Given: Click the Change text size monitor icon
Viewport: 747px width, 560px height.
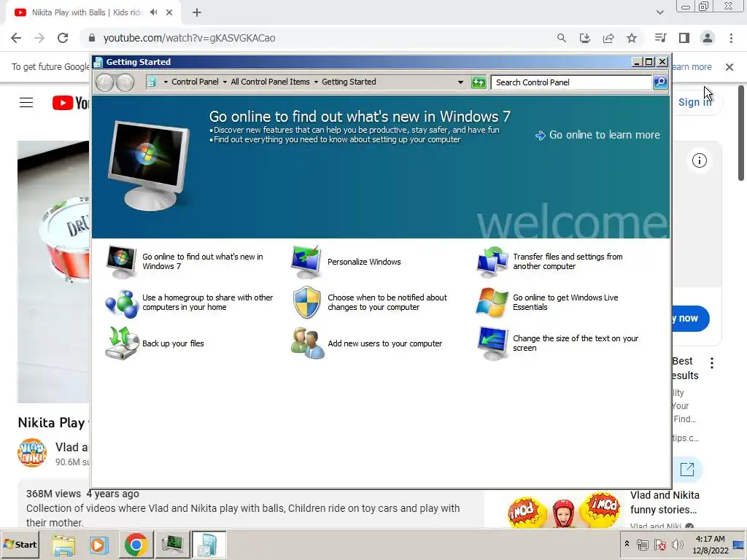Looking at the screenshot, I should coord(492,343).
